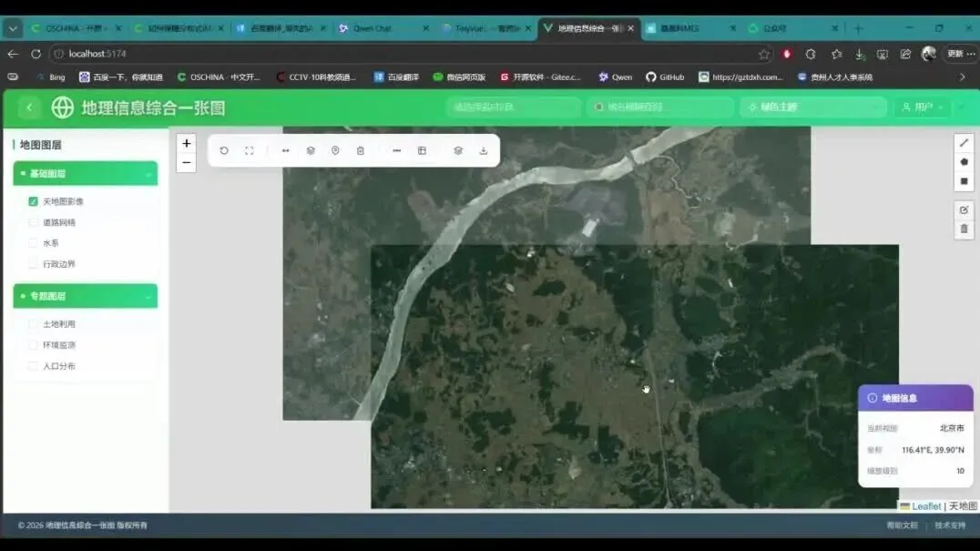Select the polygon drawing tool
This screenshot has height=551, width=980.
(x=965, y=161)
